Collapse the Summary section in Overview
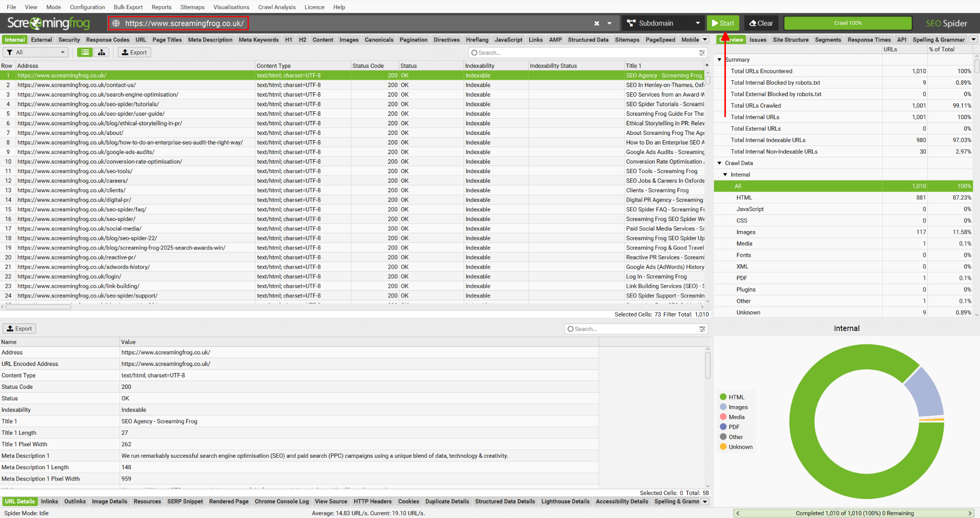 click(720, 59)
